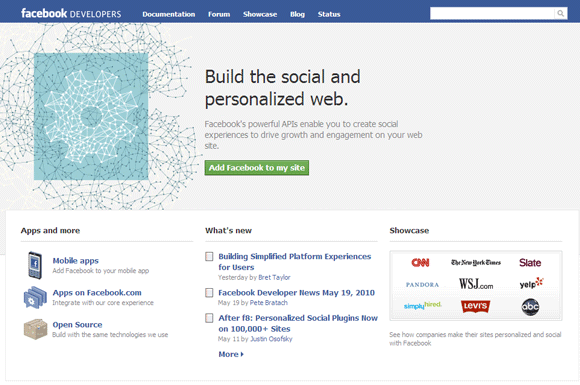The image size is (580, 385).
Task: Click the Yelp logo
Action: click(x=531, y=283)
